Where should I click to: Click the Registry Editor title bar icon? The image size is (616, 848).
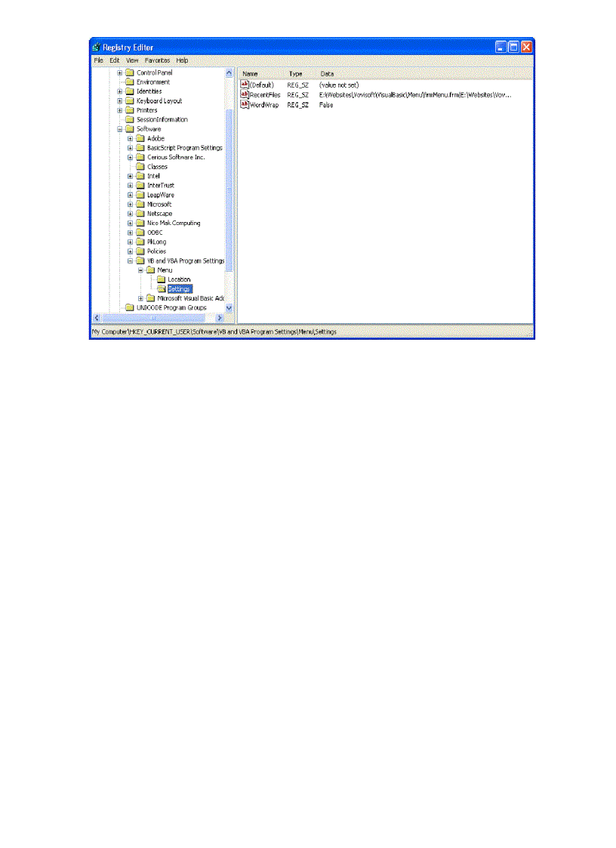click(x=96, y=47)
